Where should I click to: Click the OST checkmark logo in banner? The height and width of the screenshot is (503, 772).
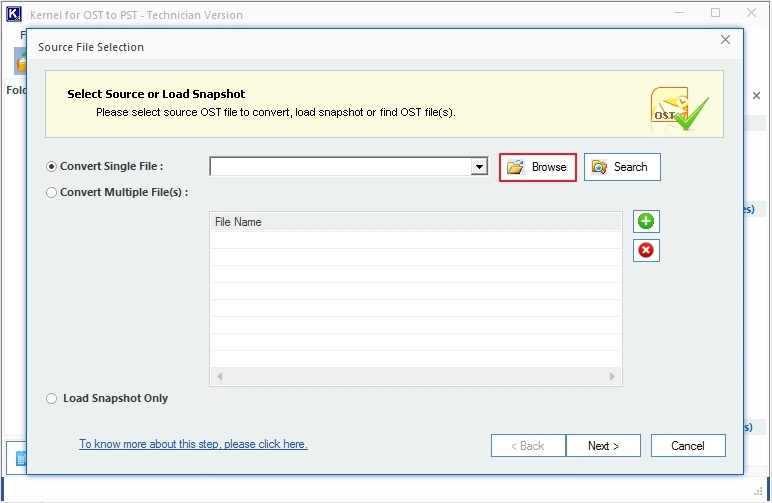click(679, 108)
